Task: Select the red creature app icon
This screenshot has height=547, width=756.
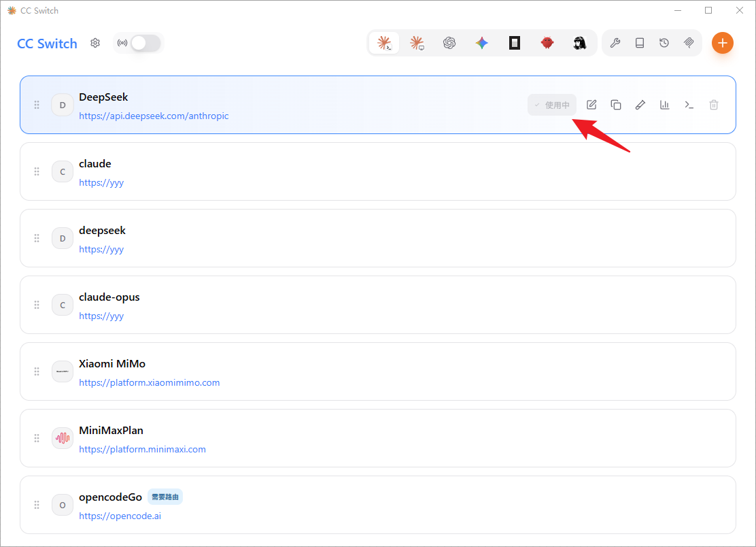Action: point(547,43)
